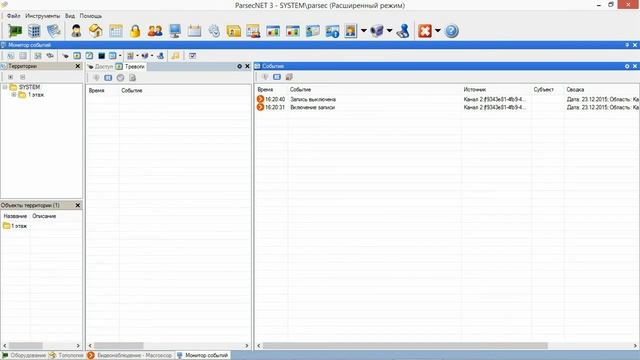Switch to the Топология bottom tab
This screenshot has width=640, height=360.
tap(67, 356)
